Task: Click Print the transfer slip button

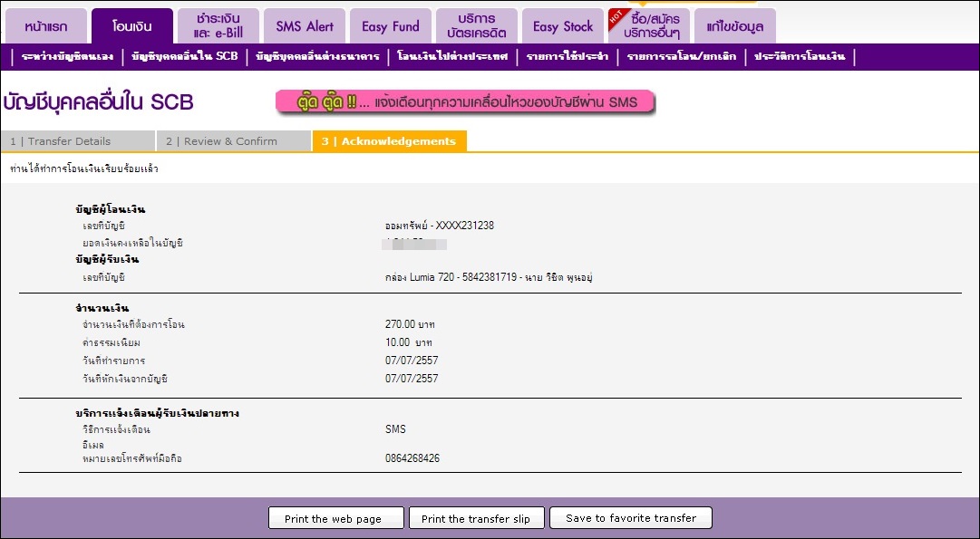Action: pos(476,518)
